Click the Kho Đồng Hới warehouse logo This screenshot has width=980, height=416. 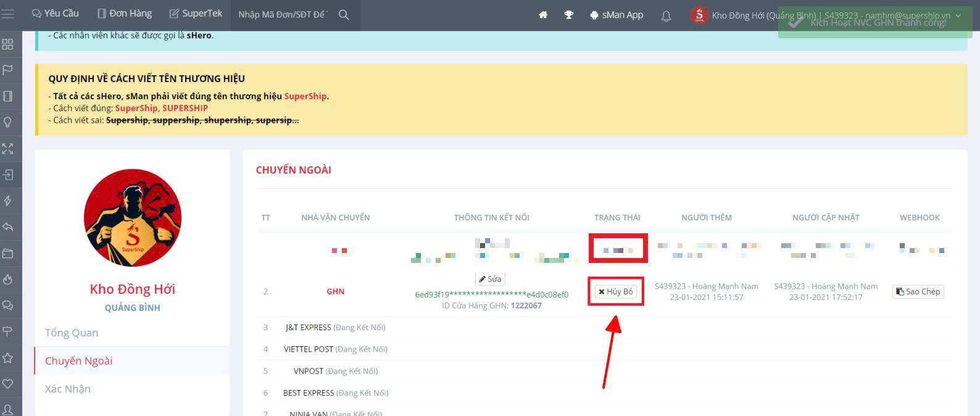(133, 218)
